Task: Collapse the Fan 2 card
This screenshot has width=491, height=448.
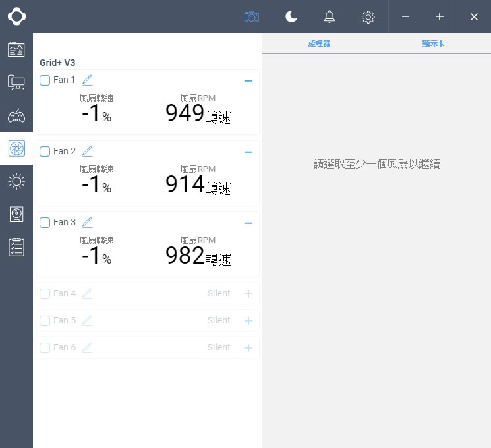Action: click(248, 152)
